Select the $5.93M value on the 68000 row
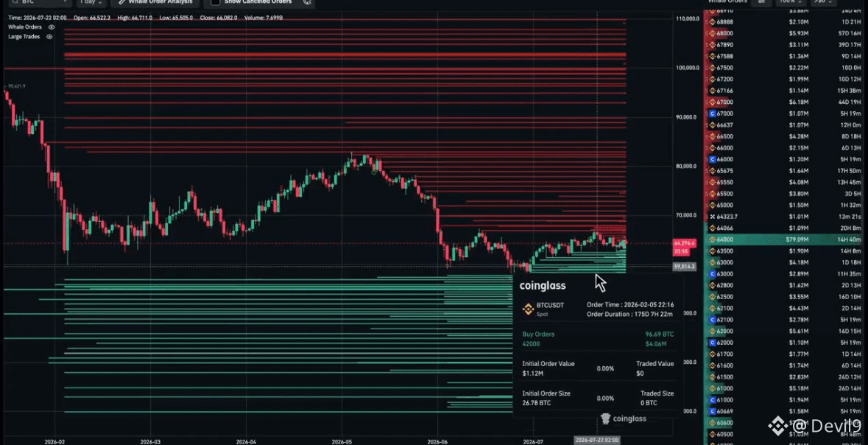This screenshot has height=445, width=868. [800, 33]
